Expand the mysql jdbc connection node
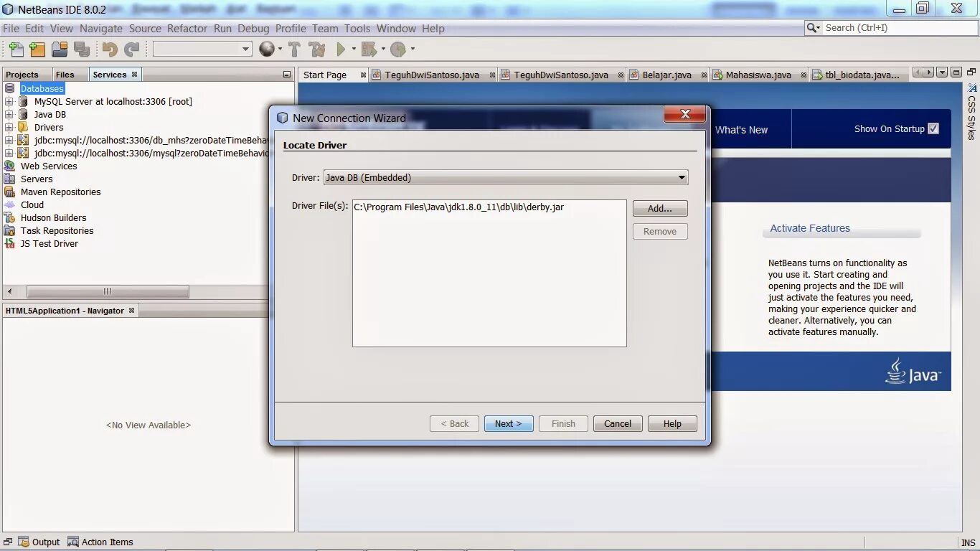Viewport: 980px width, 551px height. pos(9,153)
